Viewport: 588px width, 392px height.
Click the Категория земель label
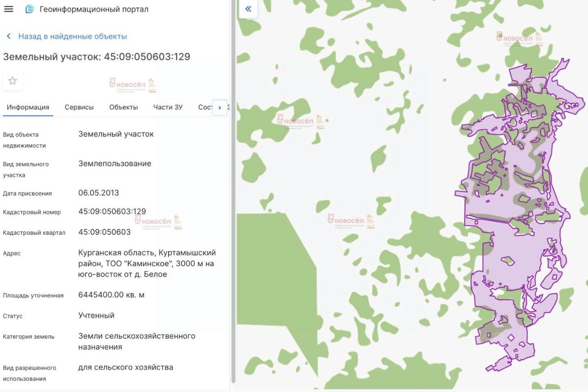pos(28,336)
